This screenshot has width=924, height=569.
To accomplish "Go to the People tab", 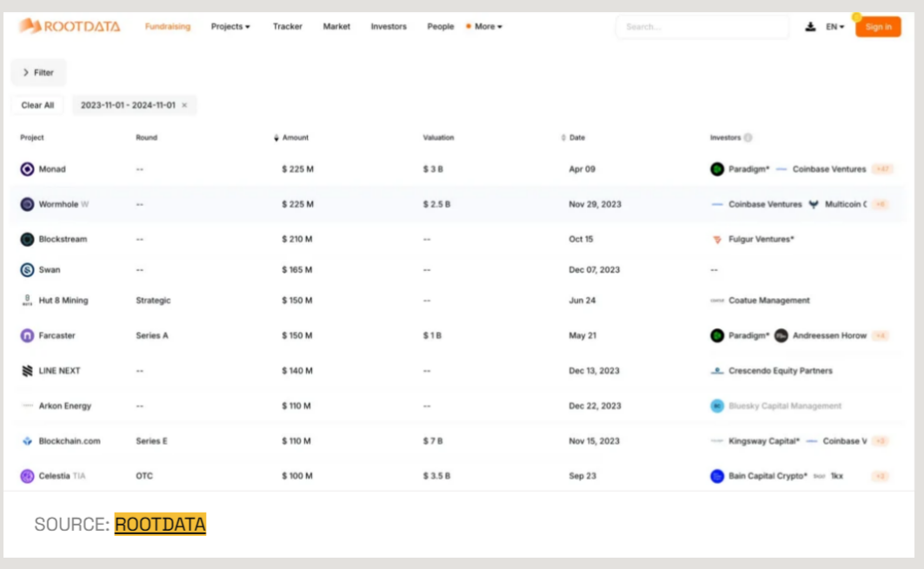I will point(440,27).
